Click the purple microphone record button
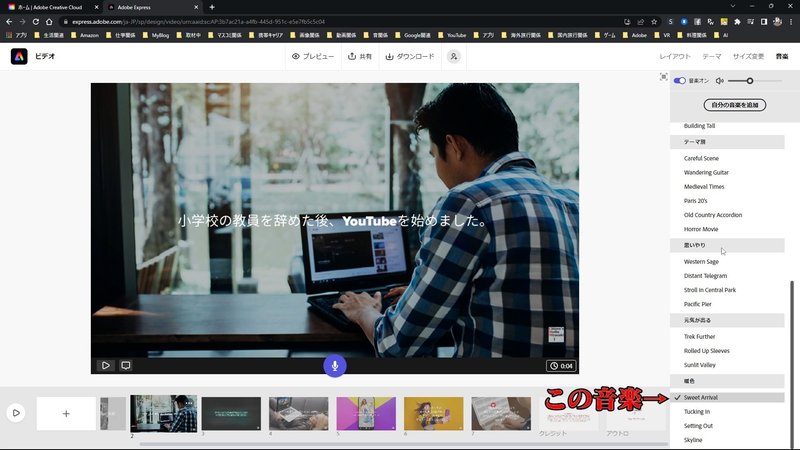 point(335,365)
